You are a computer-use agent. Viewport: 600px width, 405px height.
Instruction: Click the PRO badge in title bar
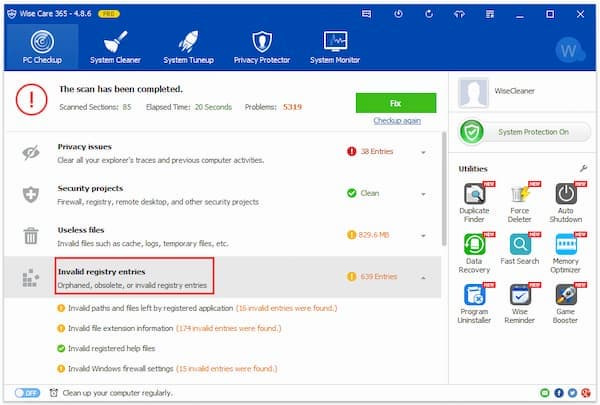tap(109, 14)
